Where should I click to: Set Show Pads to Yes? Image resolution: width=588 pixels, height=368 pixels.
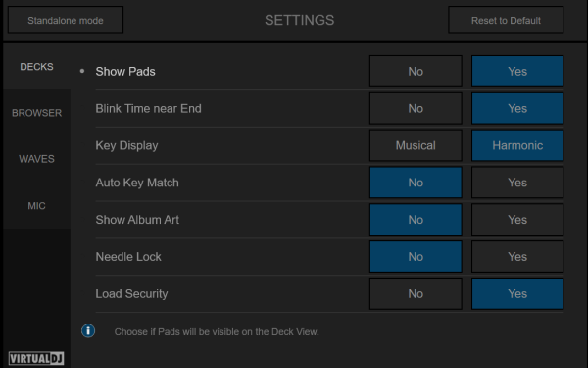(517, 71)
